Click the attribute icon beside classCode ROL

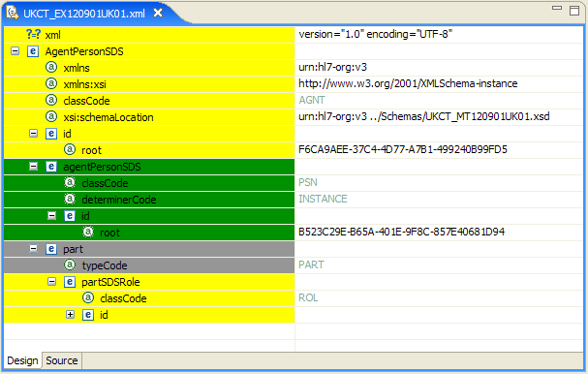point(88,298)
